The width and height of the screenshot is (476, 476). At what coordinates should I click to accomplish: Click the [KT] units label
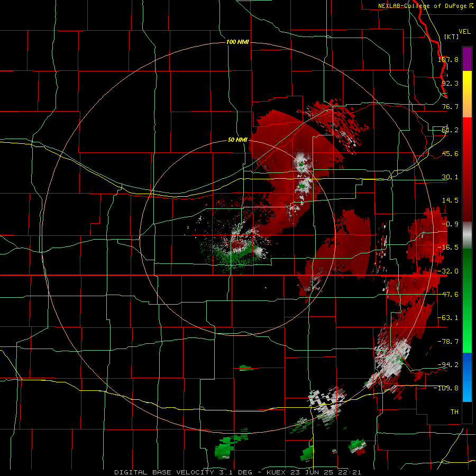(452, 36)
